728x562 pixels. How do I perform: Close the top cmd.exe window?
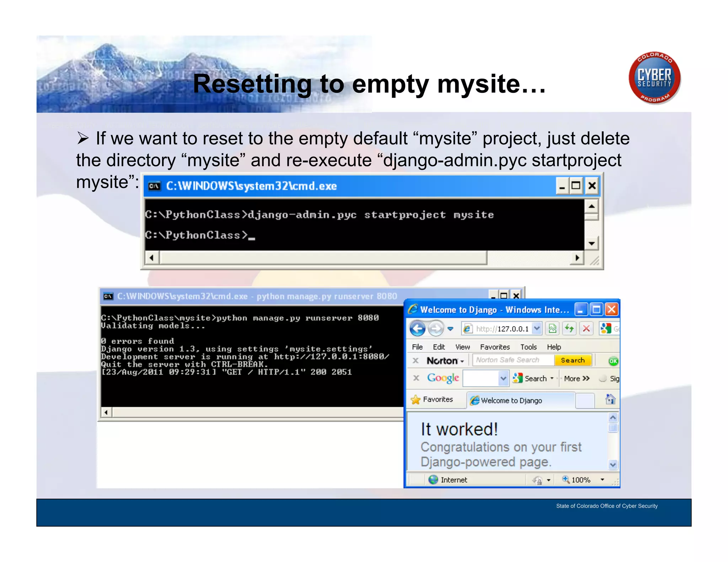pos(591,186)
